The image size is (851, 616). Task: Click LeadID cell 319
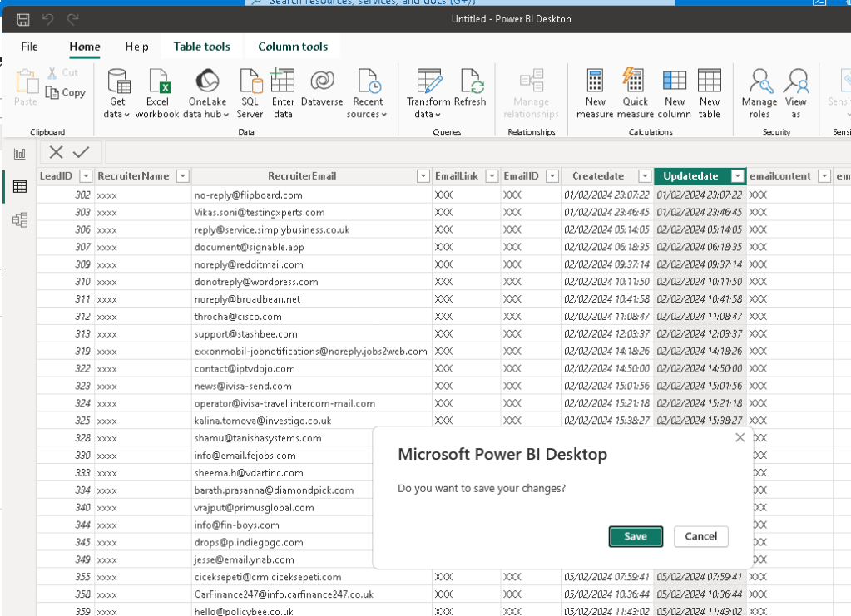(x=66, y=352)
